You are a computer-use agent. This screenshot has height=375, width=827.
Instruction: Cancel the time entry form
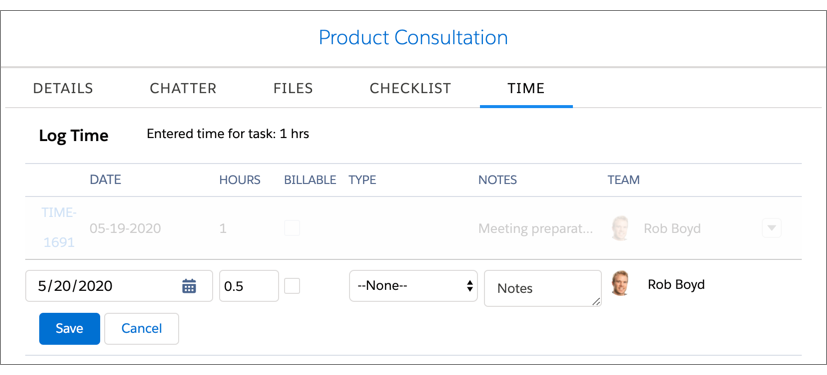(141, 329)
